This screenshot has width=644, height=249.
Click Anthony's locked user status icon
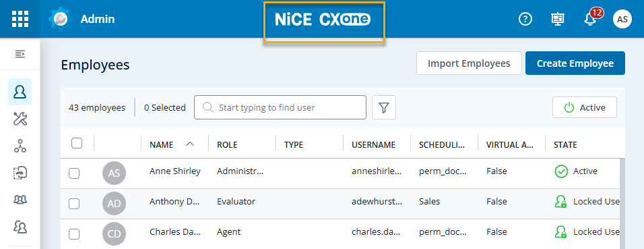click(x=560, y=202)
